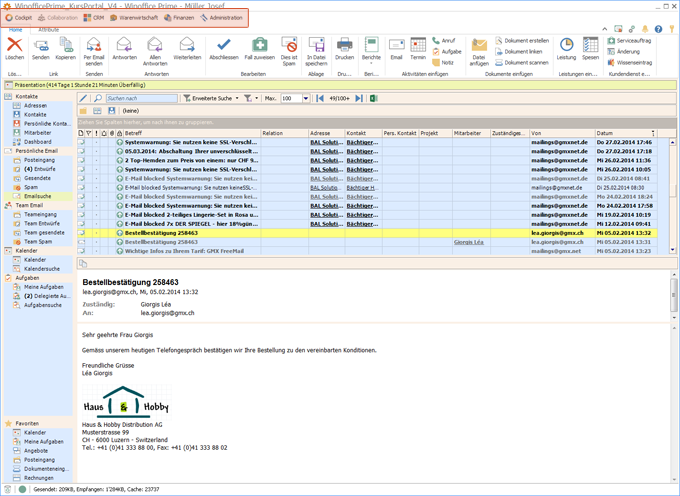Mark message done with Abschliessen

[224, 49]
